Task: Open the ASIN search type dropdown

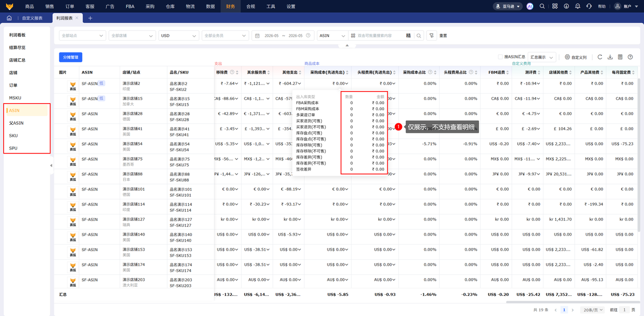Action: coord(333,36)
